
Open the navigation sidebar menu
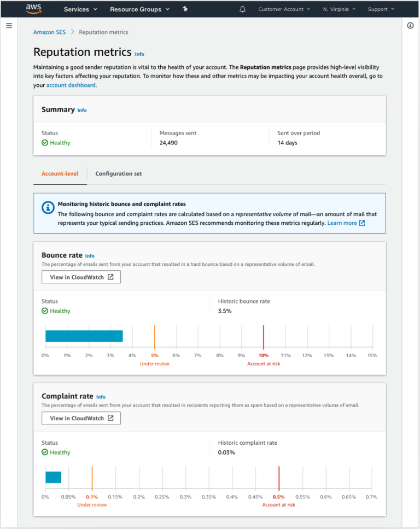click(x=9, y=25)
